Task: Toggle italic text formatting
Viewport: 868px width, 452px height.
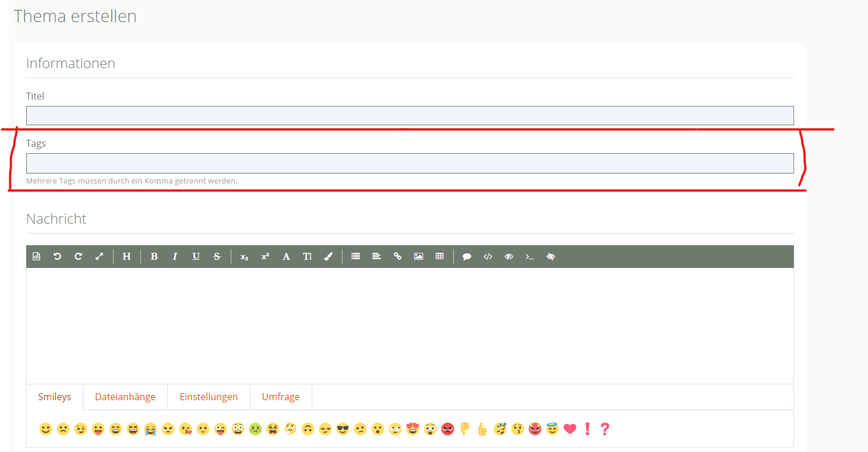Action: pos(175,256)
